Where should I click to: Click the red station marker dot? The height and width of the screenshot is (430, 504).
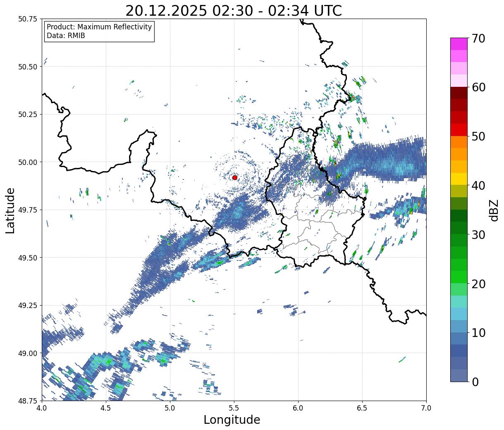[x=234, y=177]
